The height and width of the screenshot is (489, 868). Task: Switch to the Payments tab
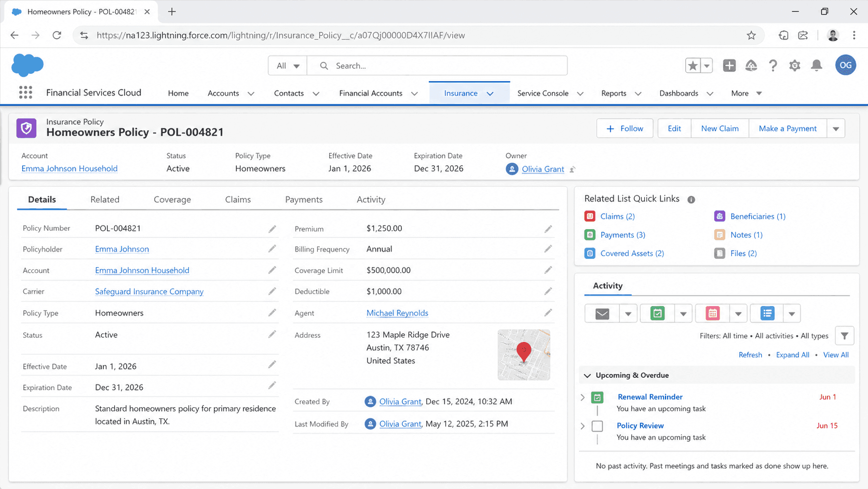point(304,200)
